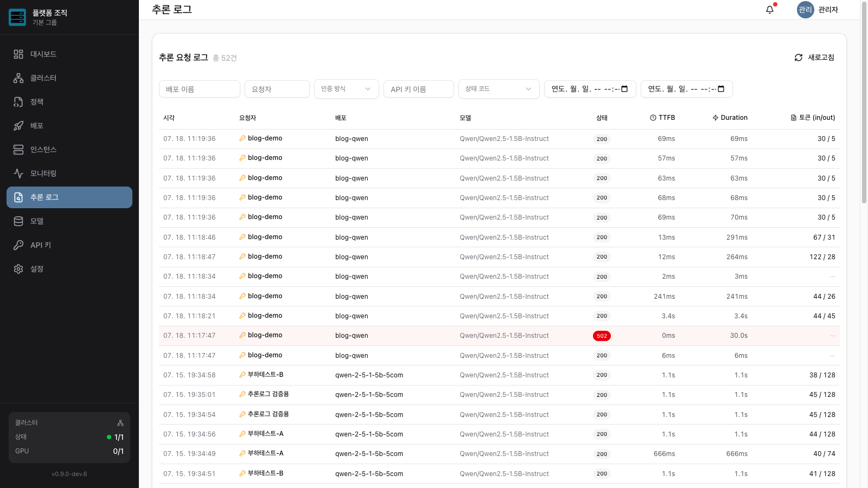
Task: Click the 새로고침 button
Action: pos(814,57)
